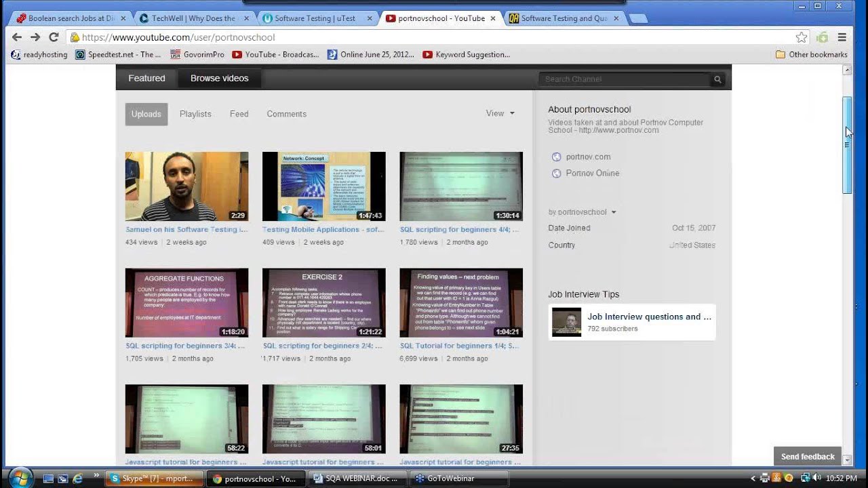Open the printer icon in system tray

click(765, 478)
